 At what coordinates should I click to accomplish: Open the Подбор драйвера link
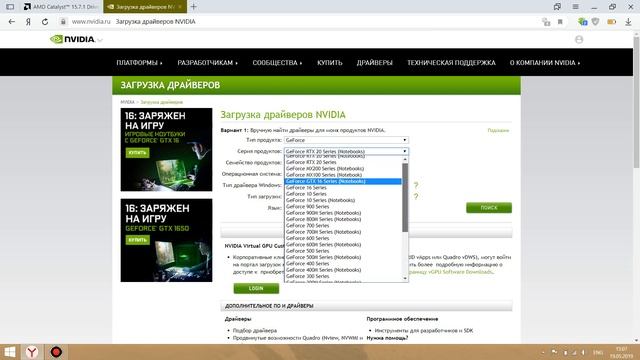pyautogui.click(x=255, y=331)
